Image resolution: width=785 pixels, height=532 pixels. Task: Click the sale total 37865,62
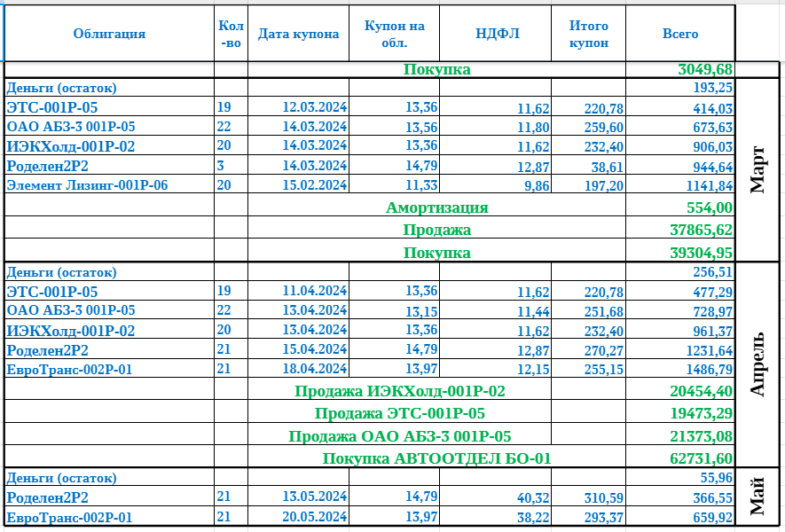(x=702, y=230)
